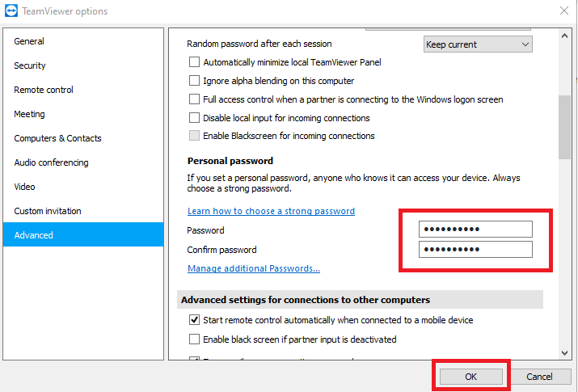Go to Computers & Contacts settings
This screenshot has height=392, width=578.
pos(58,138)
